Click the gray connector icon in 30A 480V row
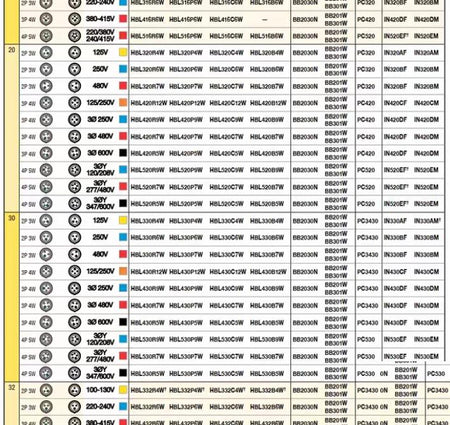The width and height of the screenshot is (450, 425). (x=46, y=254)
